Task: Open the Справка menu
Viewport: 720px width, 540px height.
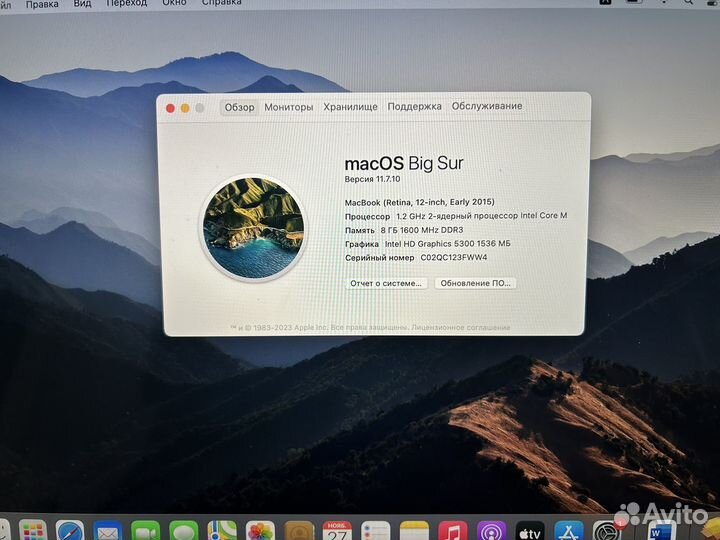Action: pos(222,3)
